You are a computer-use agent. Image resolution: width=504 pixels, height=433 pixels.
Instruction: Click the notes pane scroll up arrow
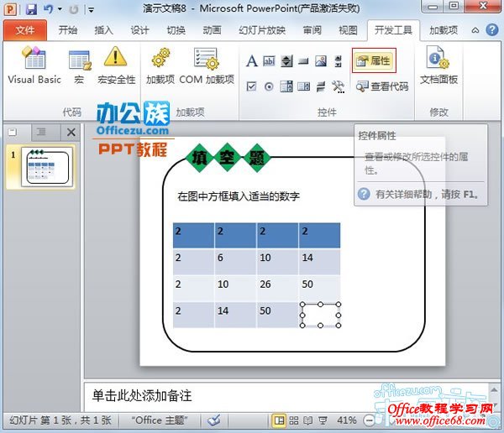(494, 390)
